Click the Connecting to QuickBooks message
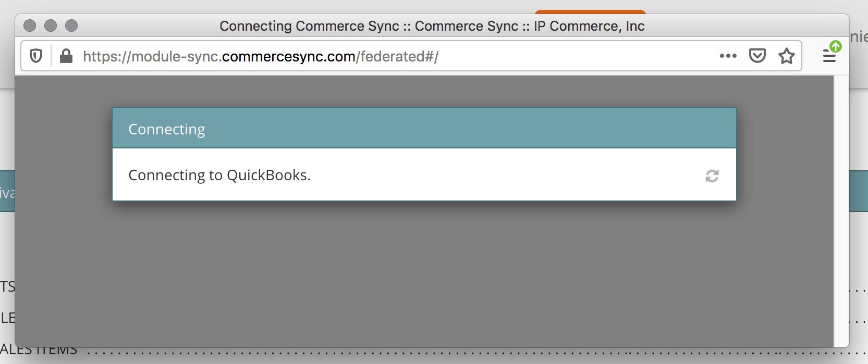The height and width of the screenshot is (364, 868). [219, 175]
